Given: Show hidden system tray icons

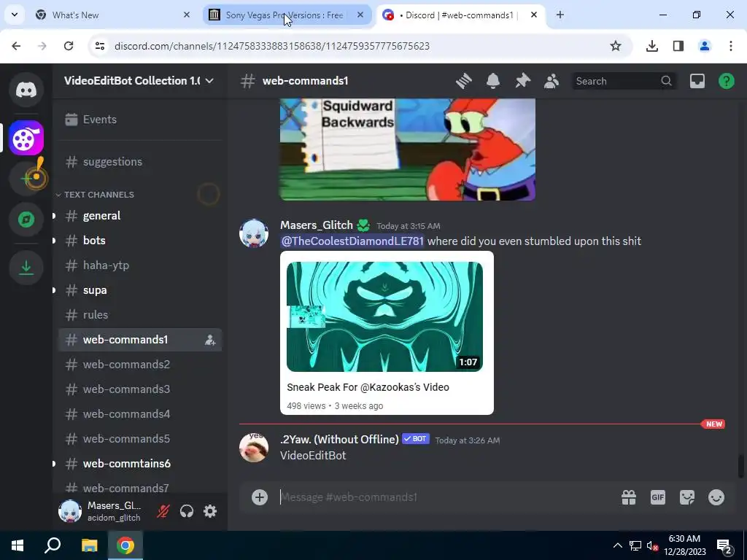Looking at the screenshot, I should click(x=617, y=545).
